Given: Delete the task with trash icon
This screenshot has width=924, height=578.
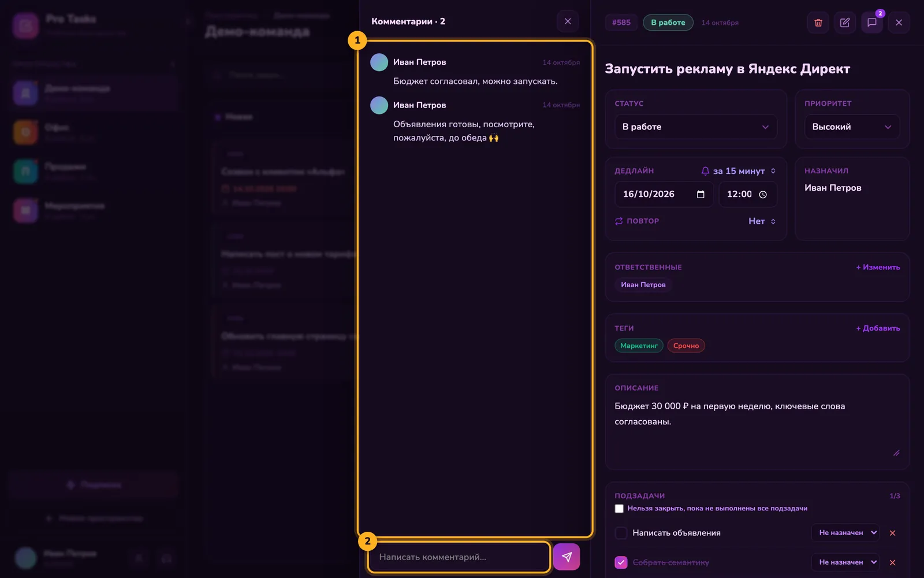Looking at the screenshot, I should tap(818, 23).
